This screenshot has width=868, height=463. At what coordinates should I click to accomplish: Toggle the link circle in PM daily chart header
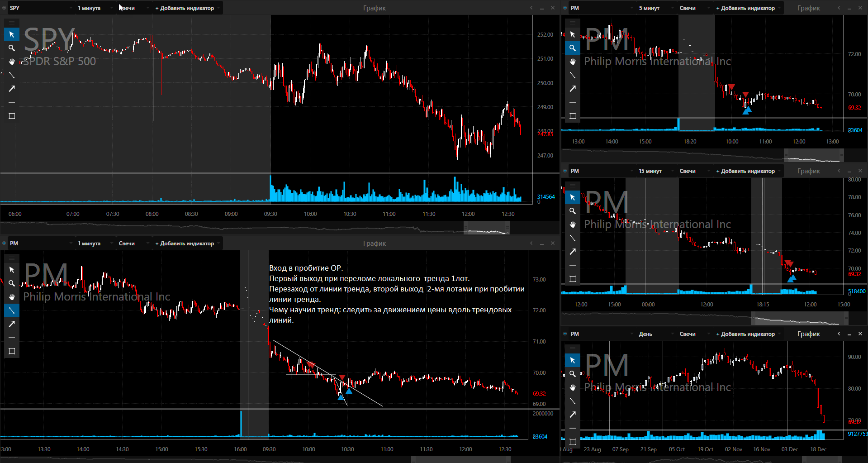pyautogui.click(x=565, y=334)
